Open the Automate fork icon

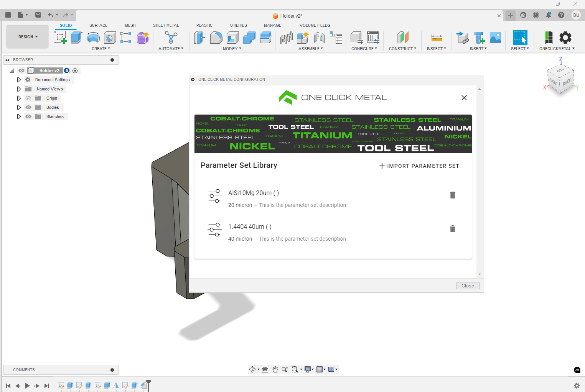pyautogui.click(x=171, y=38)
